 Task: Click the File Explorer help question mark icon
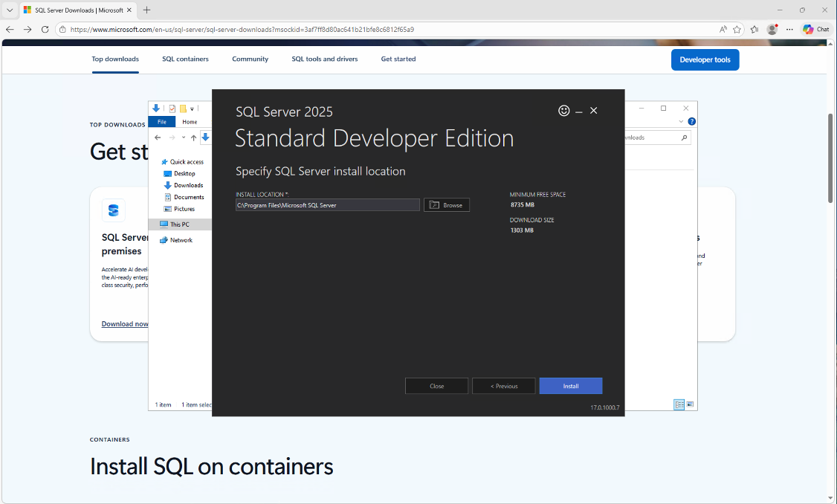pyautogui.click(x=692, y=121)
